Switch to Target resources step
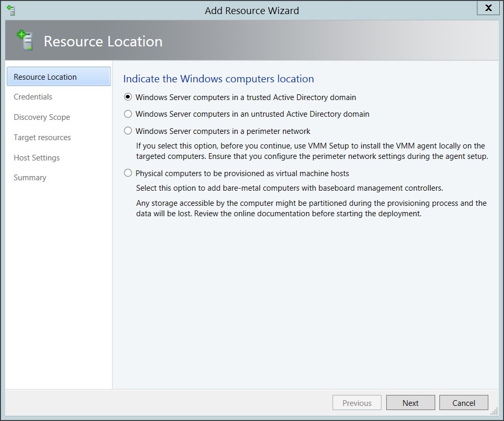Viewport: 504px width, 421px height. click(x=42, y=137)
